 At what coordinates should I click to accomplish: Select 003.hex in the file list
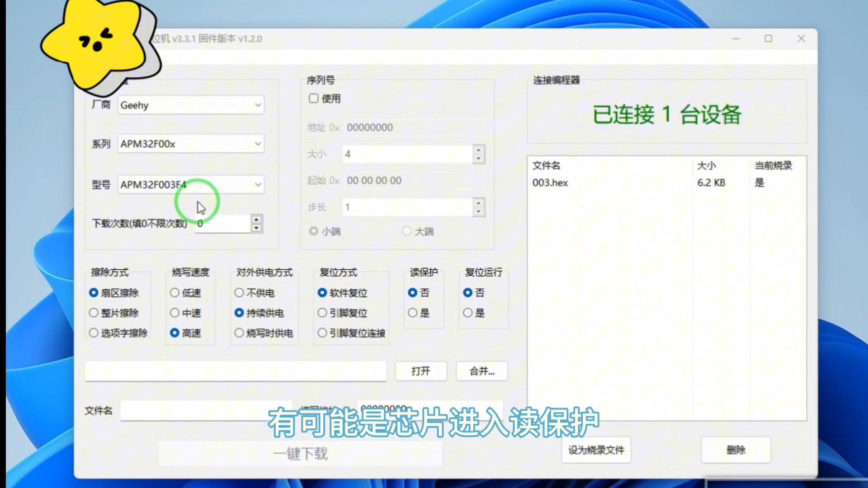(x=550, y=183)
